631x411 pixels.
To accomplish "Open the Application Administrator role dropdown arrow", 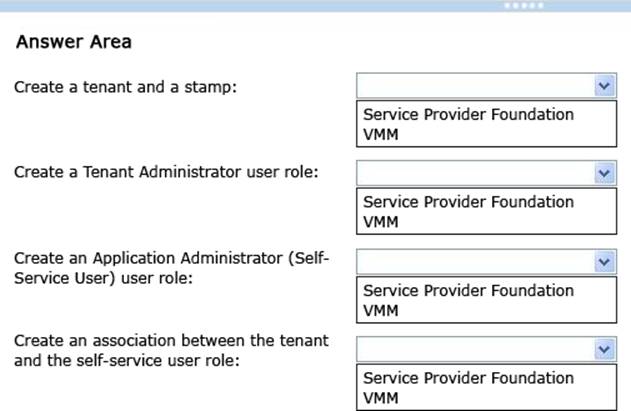I will coord(604,262).
